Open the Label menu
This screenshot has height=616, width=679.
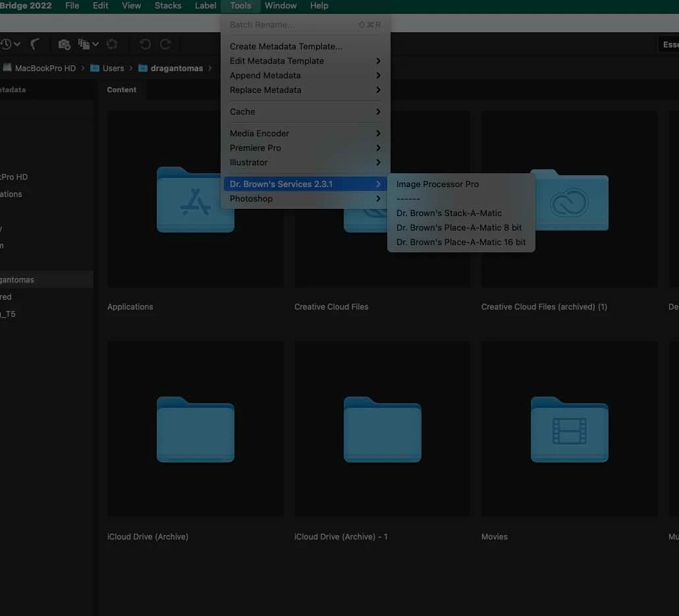[x=205, y=6]
